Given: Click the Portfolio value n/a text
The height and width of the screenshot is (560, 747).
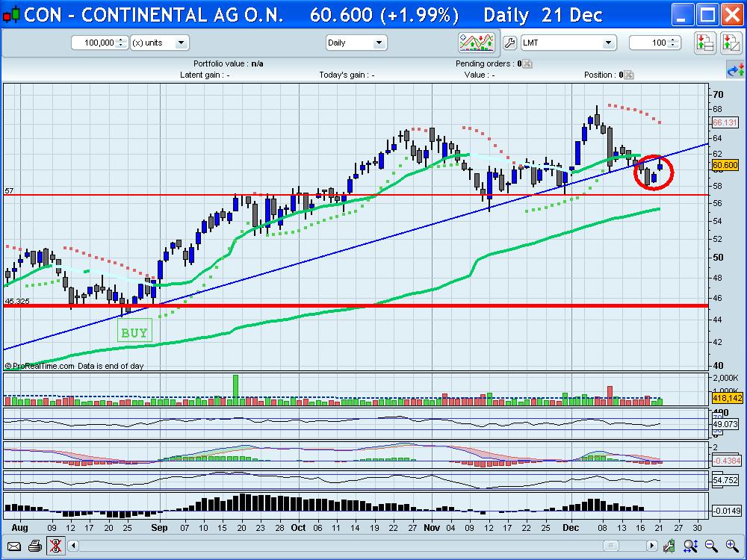Looking at the screenshot, I should (228, 63).
